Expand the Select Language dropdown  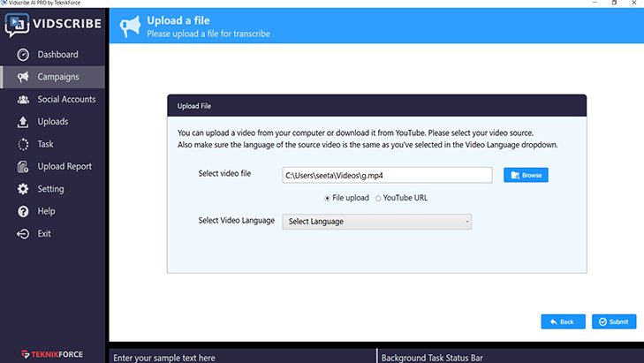pos(376,222)
